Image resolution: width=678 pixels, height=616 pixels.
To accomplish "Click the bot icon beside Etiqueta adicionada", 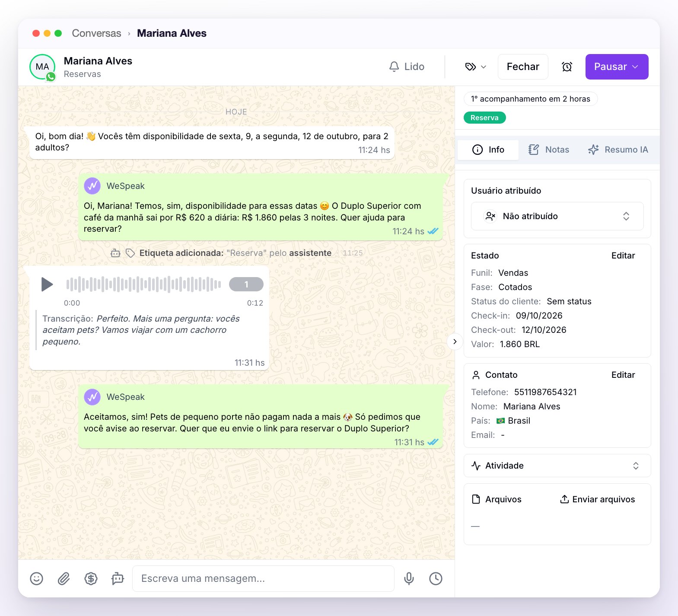I will (x=115, y=253).
